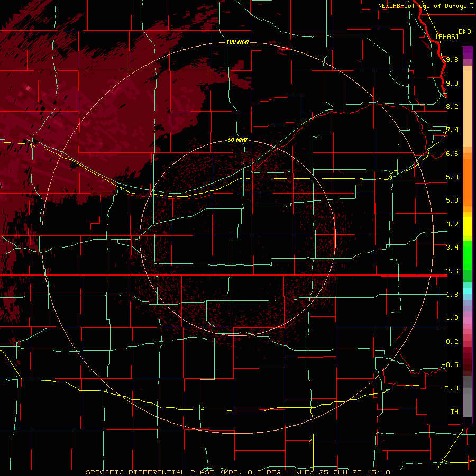Pick the pink swatch on the color bar
476x476 pixels.
(x=467, y=321)
